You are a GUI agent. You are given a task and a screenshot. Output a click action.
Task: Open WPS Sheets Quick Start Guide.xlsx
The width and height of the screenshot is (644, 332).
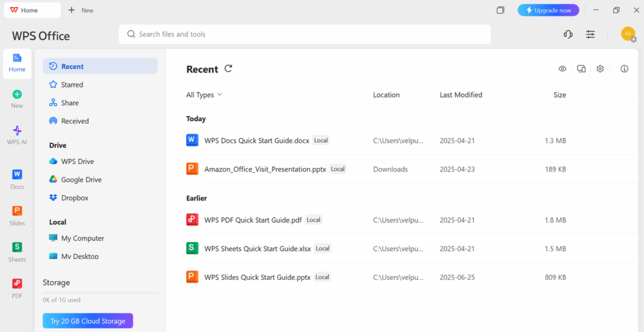[x=258, y=248]
